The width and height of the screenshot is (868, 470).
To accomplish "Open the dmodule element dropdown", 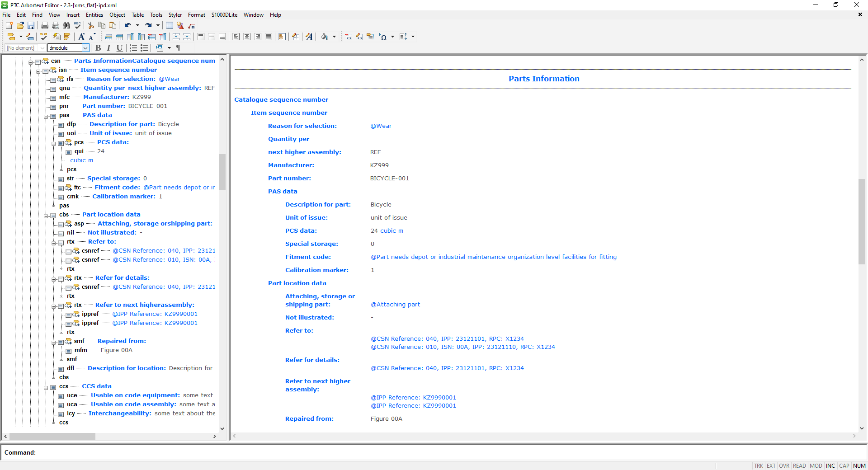I will (x=85, y=48).
